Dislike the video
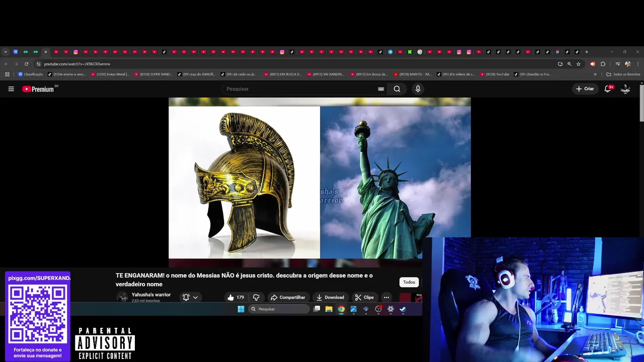The width and height of the screenshot is (644, 362). pos(256,297)
